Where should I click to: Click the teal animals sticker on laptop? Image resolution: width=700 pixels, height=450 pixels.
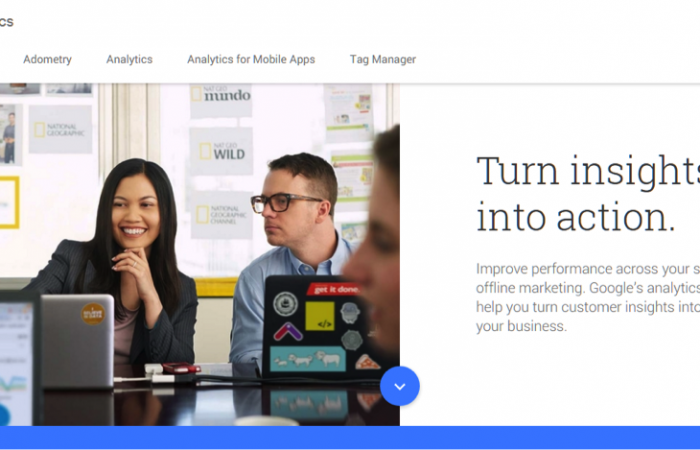tap(308, 358)
